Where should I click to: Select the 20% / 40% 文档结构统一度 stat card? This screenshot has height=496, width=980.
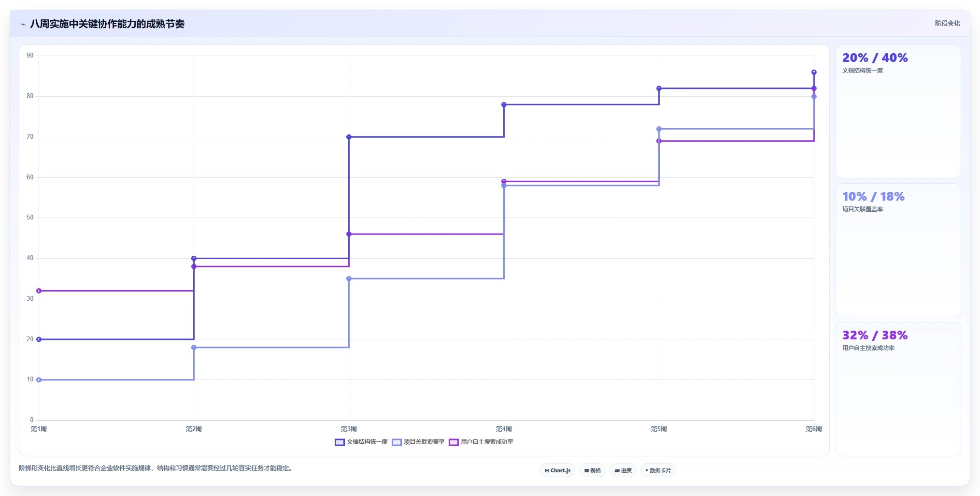click(898, 112)
